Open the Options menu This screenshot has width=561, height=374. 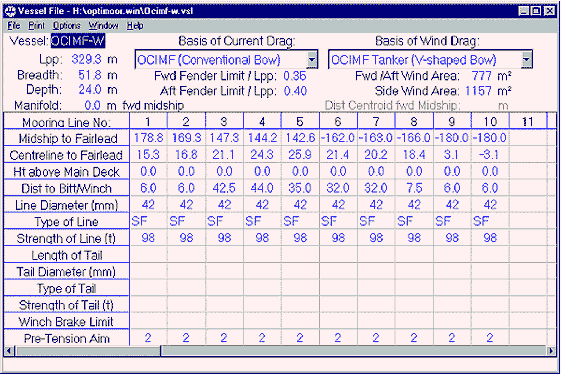pos(67,26)
